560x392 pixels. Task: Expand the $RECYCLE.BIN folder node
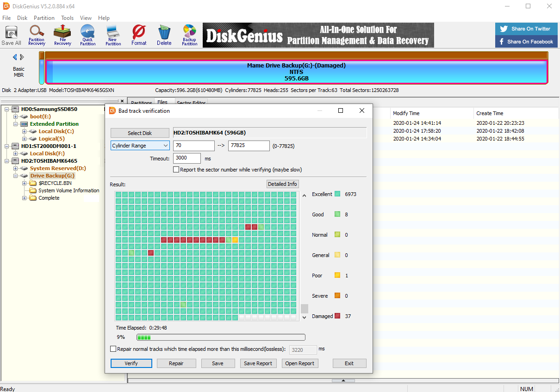[x=24, y=183]
